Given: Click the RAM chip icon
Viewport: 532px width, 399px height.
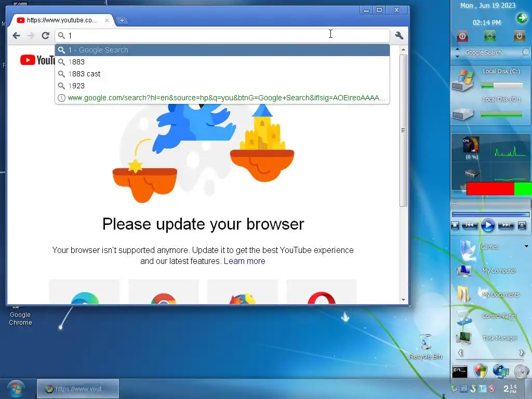Looking at the screenshot, I should point(472,174).
